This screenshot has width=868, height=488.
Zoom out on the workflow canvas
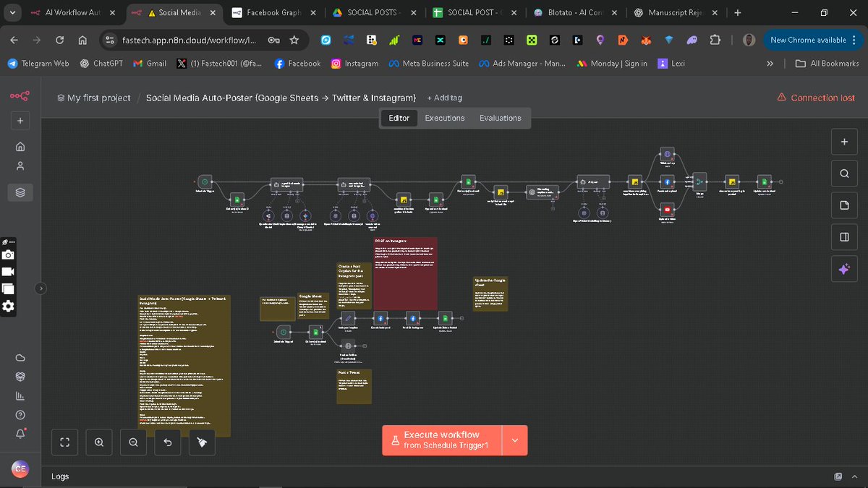pos(133,442)
